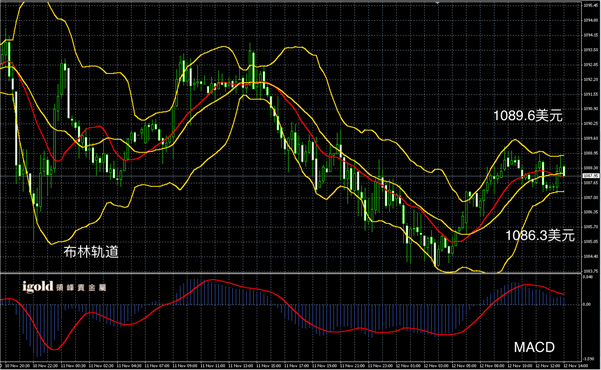Screen dimensions: 601x370
Task: Click the latest candlestick at chart right edge
Action: point(564,171)
